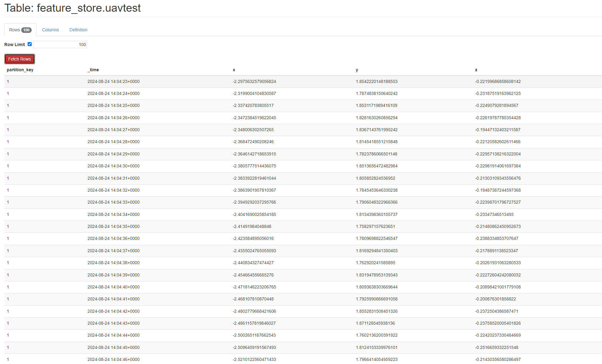Click y value 1.871128545938136

[x=375, y=323]
